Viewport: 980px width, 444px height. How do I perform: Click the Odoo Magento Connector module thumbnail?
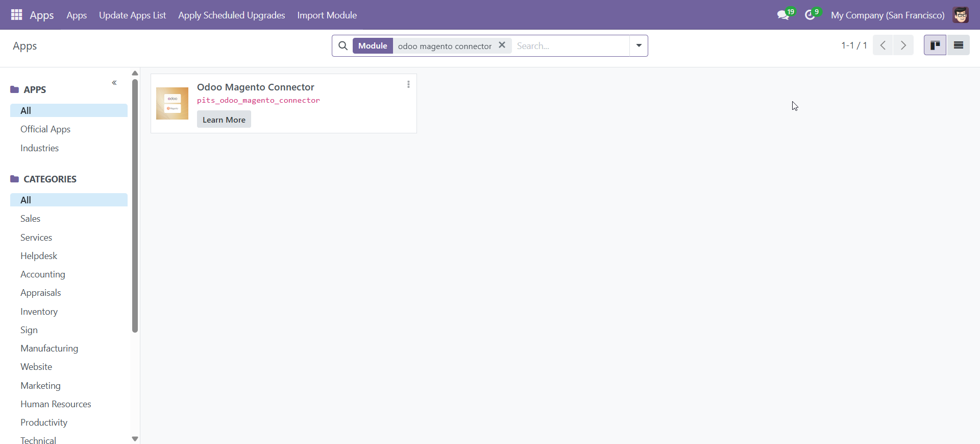coord(172,103)
